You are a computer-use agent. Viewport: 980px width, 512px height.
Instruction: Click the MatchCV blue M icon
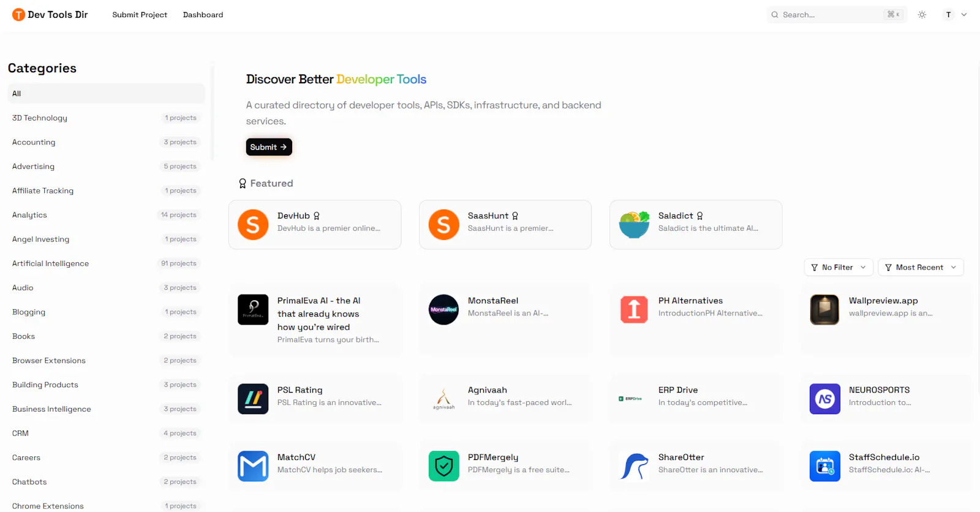(x=253, y=466)
